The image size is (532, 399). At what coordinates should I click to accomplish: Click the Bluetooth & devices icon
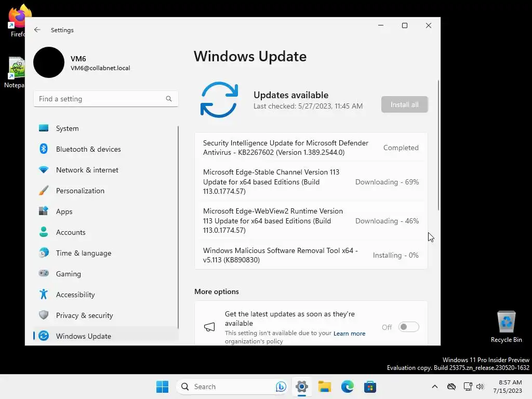[x=44, y=149]
